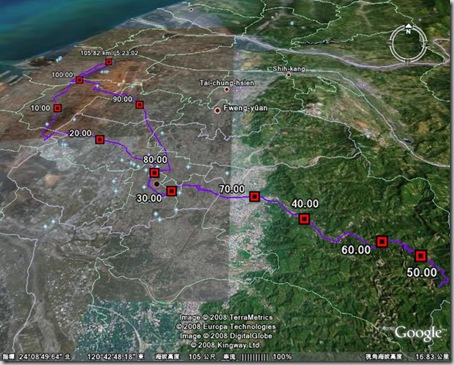Viewport: 454px width, 365px height.
Task: Click the 70.00 km route marker
Action: [x=255, y=197]
